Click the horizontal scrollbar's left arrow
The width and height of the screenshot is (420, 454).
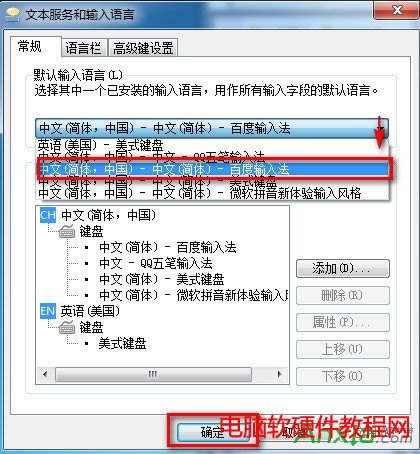pyautogui.click(x=45, y=374)
